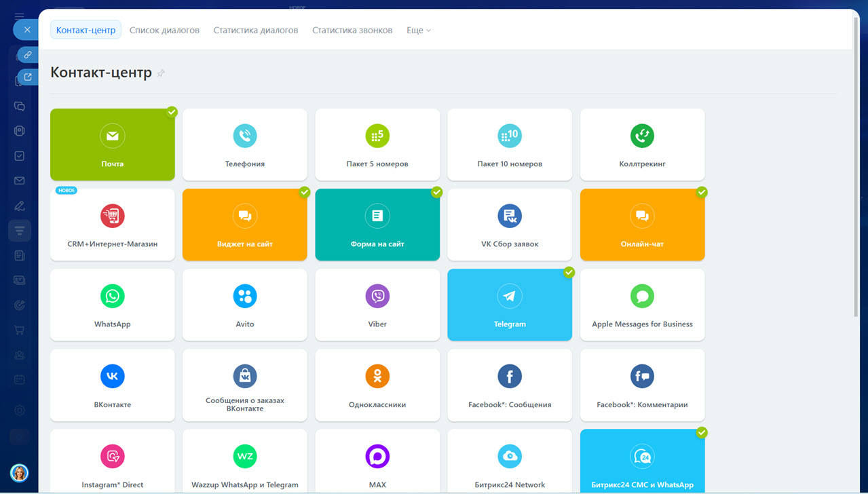Click checkmark badge on Онлайн-чат tile
The width and height of the screenshot is (868, 494).
click(702, 192)
